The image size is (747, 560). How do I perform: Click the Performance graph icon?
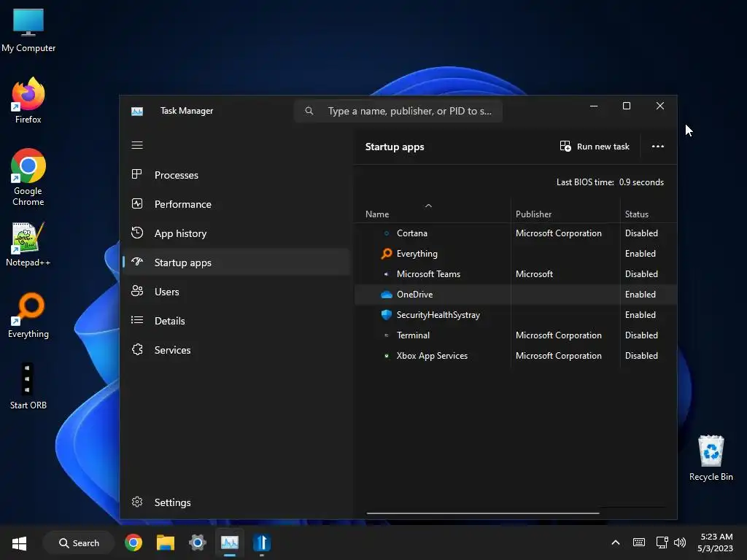coord(136,204)
